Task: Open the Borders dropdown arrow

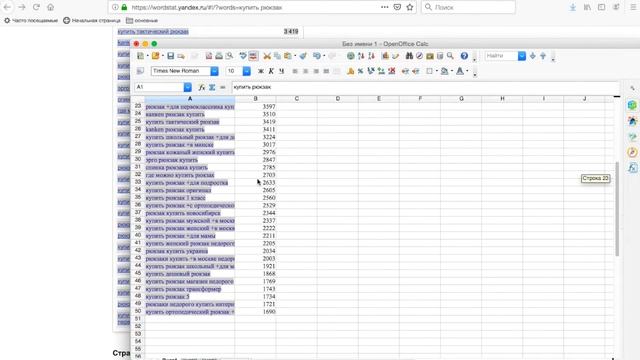Action: (436, 71)
